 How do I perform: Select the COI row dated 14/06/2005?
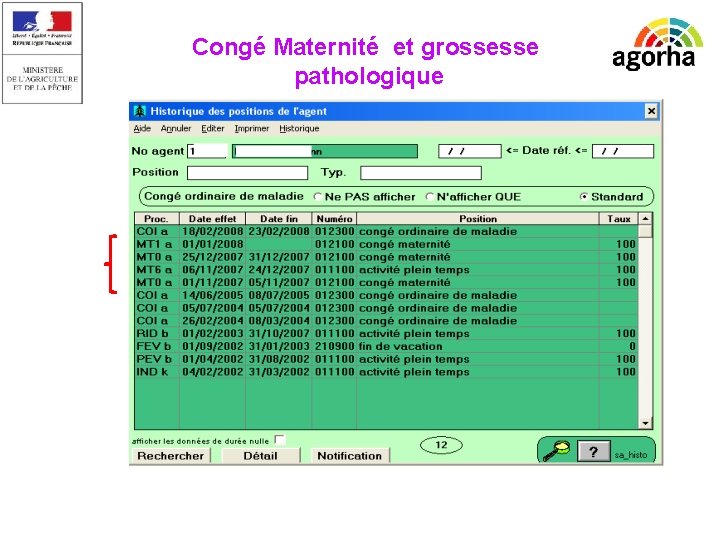click(x=386, y=295)
